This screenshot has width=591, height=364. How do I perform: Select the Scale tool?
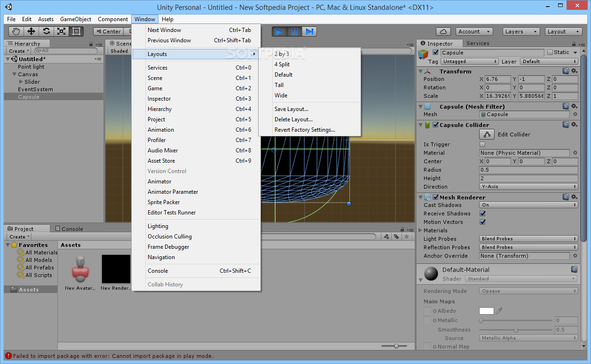coord(62,32)
